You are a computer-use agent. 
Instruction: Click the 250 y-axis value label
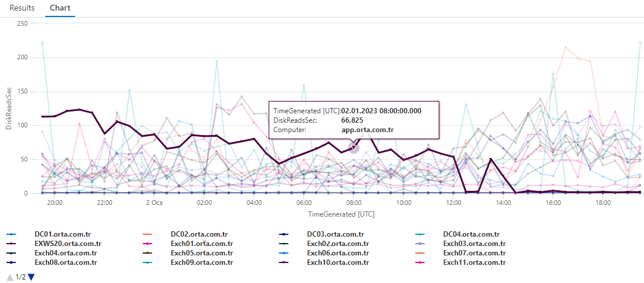point(22,23)
